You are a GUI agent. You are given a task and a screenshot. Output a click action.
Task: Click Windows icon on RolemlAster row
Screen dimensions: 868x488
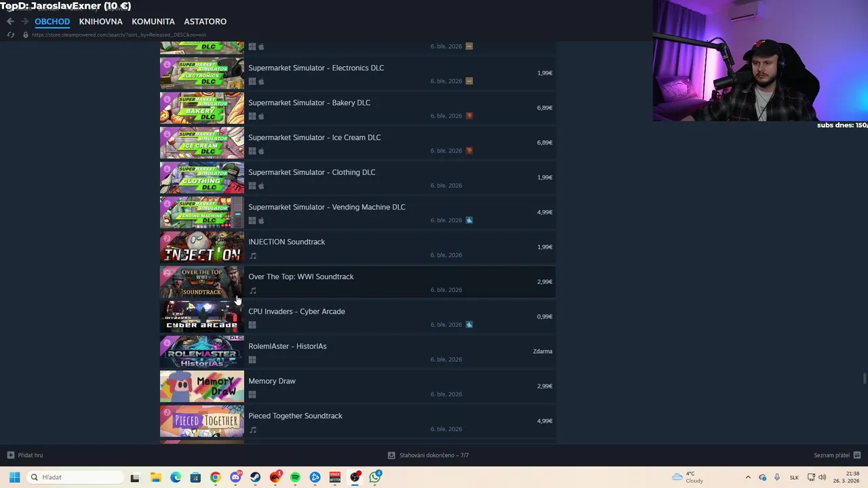252,360
